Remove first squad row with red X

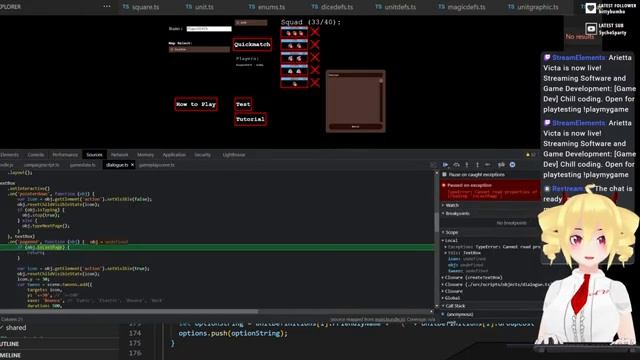(x=315, y=32)
